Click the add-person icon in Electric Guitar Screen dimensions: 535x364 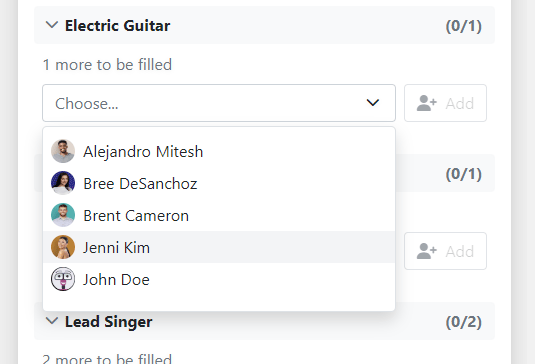click(x=426, y=103)
